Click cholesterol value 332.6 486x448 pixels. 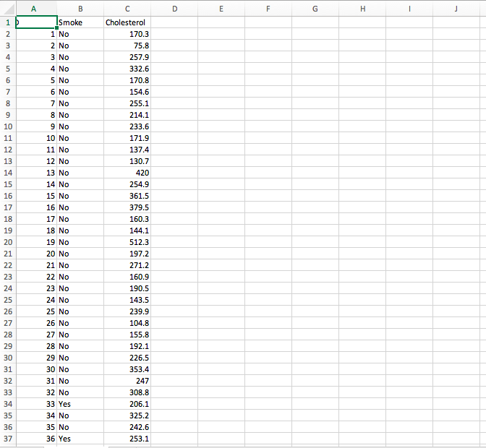click(x=127, y=69)
